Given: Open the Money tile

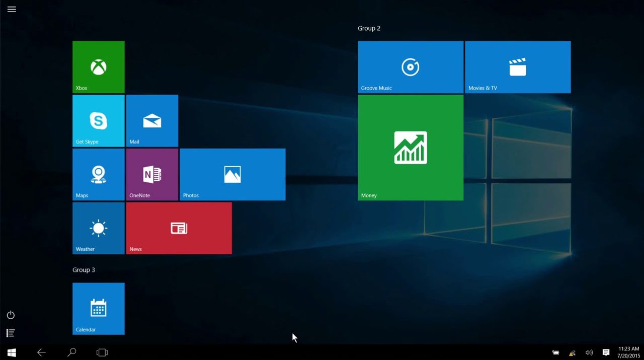Looking at the screenshot, I should pos(410,148).
